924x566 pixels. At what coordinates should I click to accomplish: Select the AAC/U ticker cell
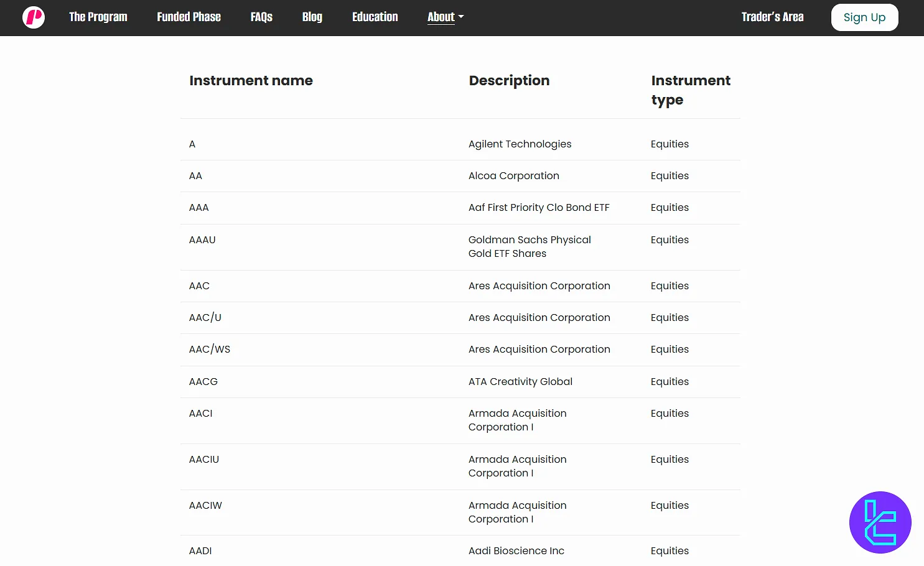[x=205, y=318]
